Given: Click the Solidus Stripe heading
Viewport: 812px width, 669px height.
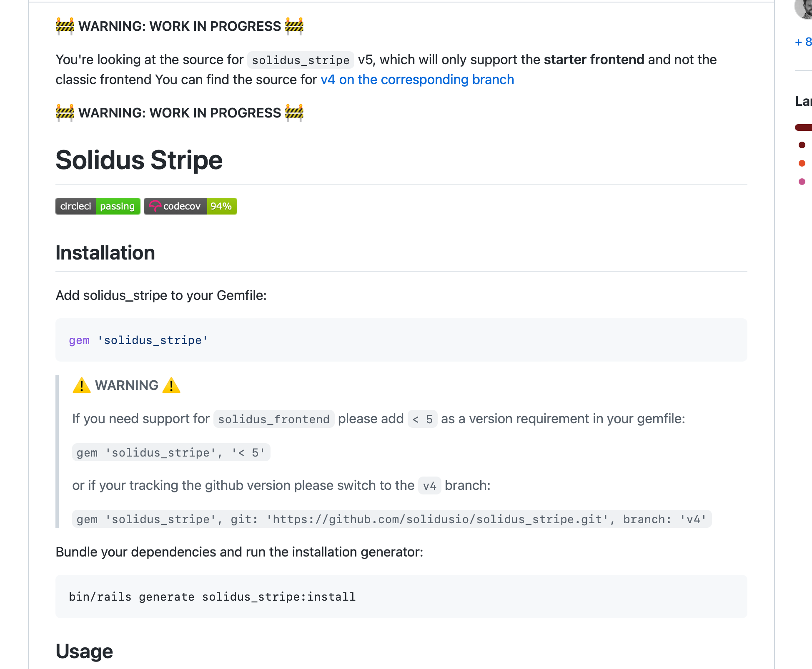Looking at the screenshot, I should click(139, 160).
